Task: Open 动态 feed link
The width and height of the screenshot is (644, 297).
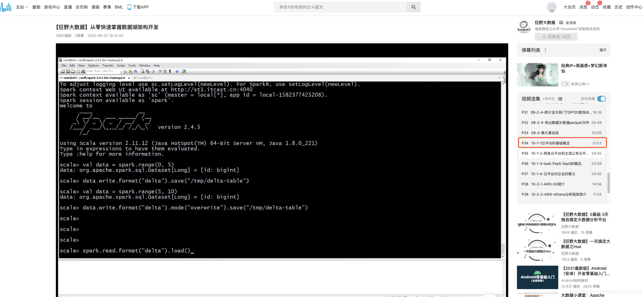Action: 595,7
